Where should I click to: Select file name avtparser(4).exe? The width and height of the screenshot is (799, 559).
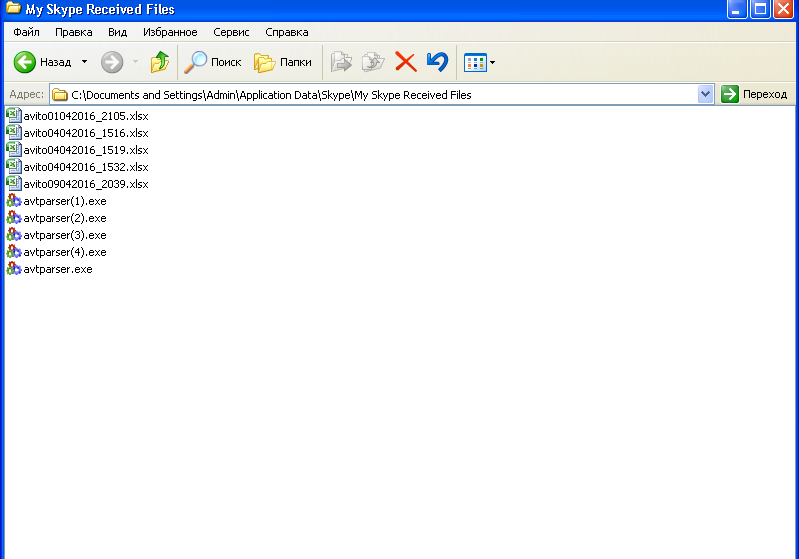pyautogui.click(x=65, y=252)
